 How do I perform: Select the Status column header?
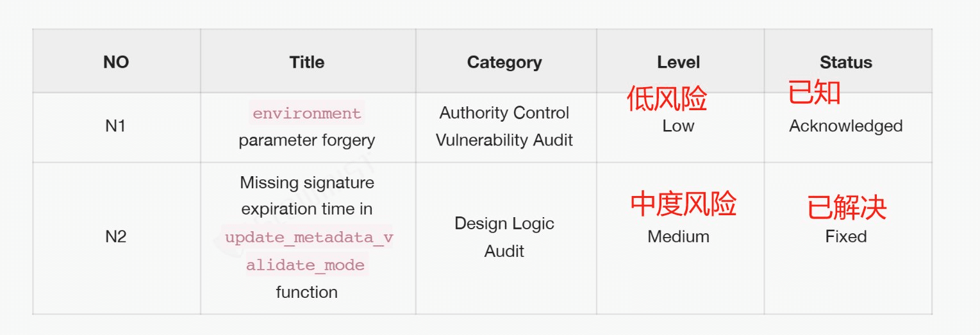click(846, 62)
